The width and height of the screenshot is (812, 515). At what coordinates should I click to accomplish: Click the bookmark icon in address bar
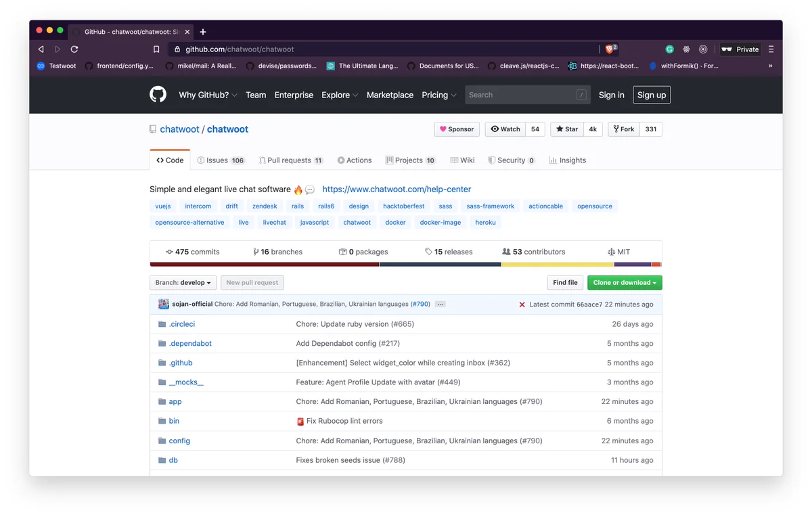pos(156,49)
